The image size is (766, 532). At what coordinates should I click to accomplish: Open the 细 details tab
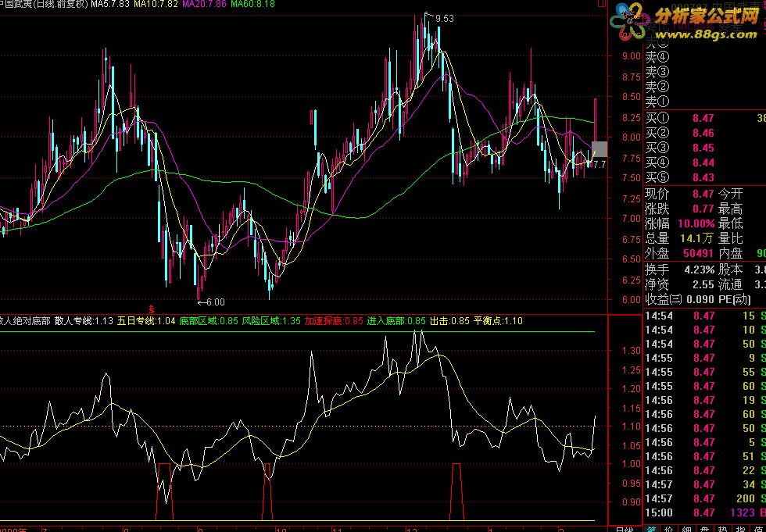(687, 529)
